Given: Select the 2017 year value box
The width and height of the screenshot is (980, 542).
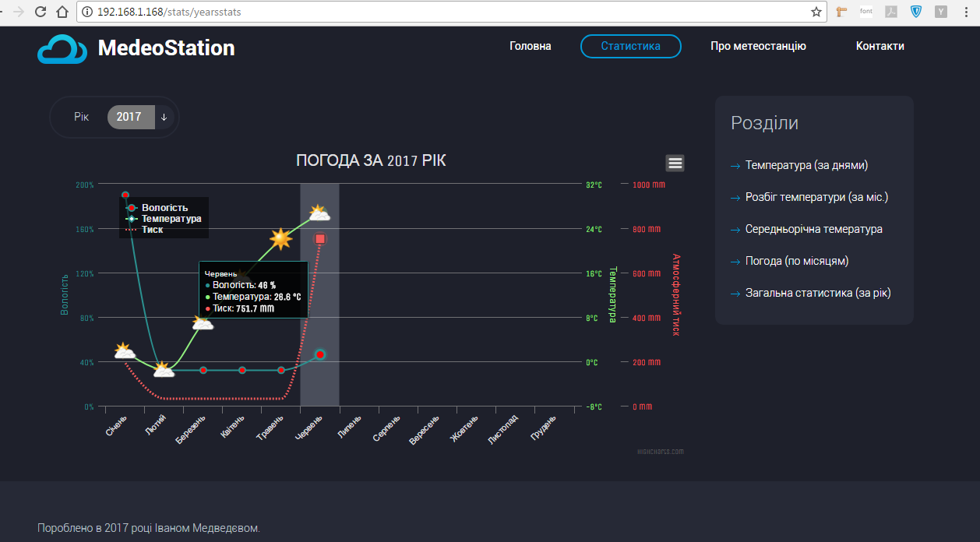Looking at the screenshot, I should [x=129, y=117].
